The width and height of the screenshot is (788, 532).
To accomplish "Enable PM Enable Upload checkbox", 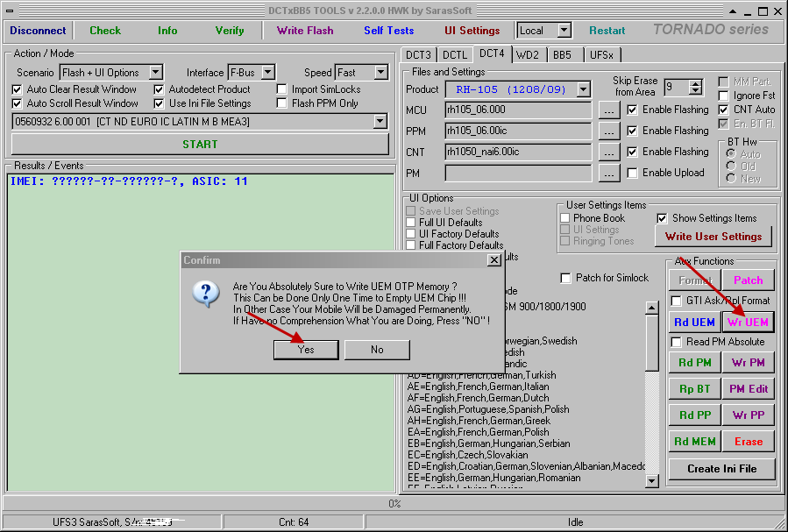I will 632,173.
